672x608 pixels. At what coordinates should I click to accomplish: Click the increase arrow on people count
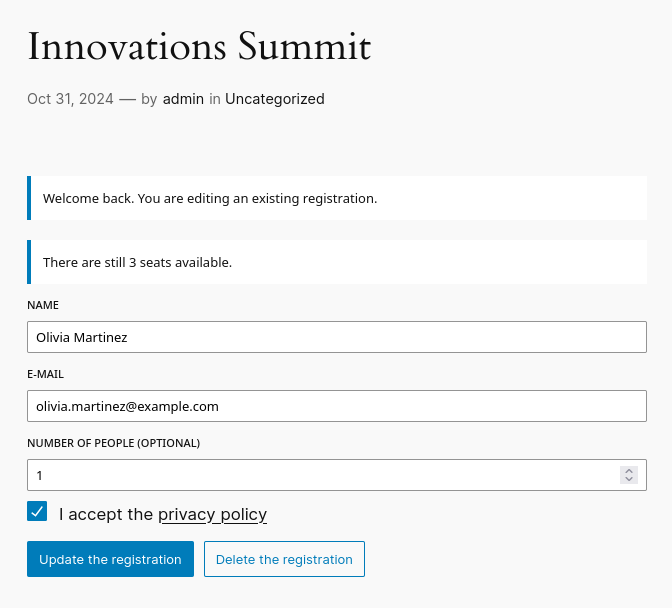[628, 471]
